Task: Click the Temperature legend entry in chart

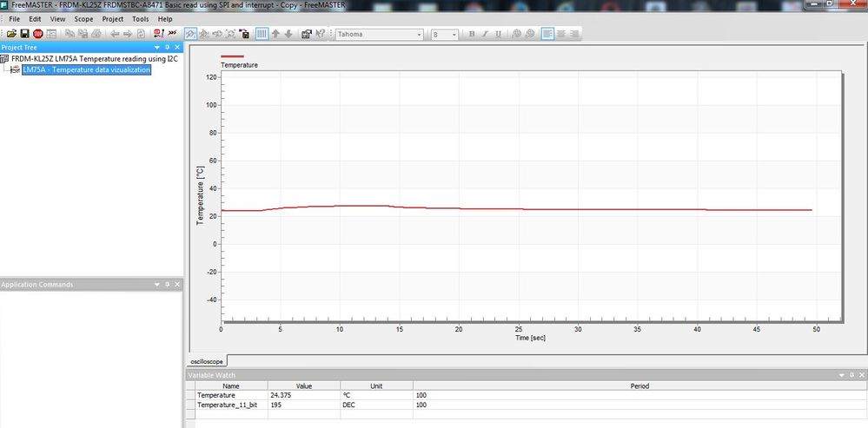Action: (x=239, y=65)
